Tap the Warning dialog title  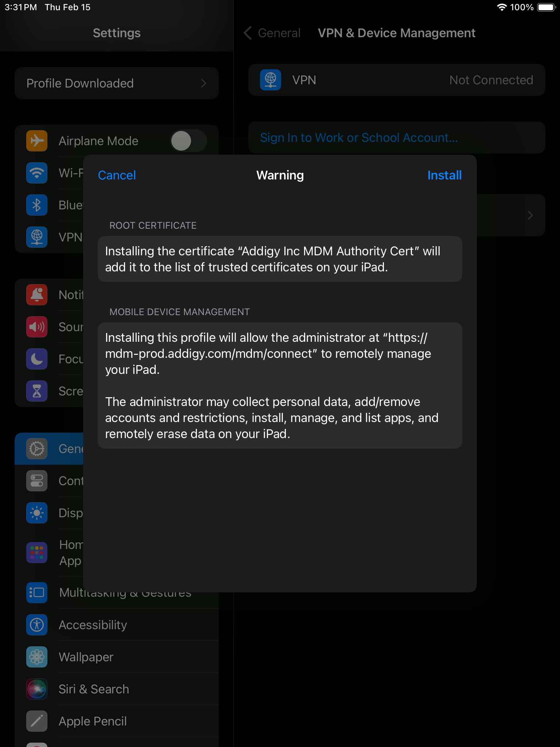click(280, 175)
